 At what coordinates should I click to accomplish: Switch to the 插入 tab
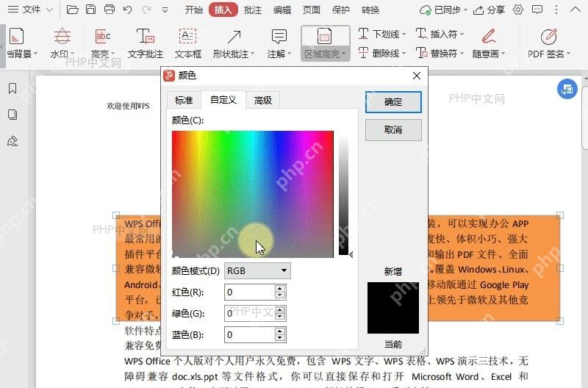coord(223,10)
